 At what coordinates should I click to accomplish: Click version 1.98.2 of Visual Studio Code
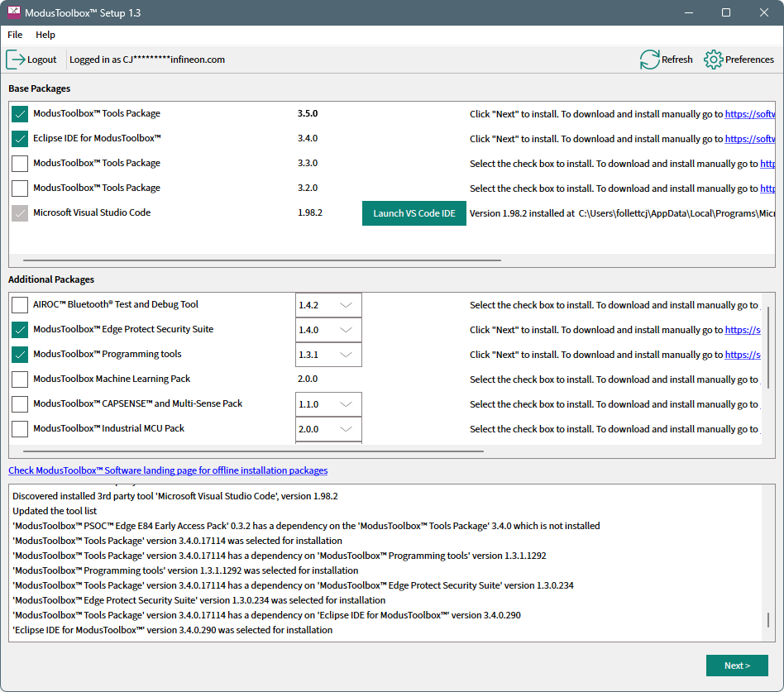coord(310,213)
